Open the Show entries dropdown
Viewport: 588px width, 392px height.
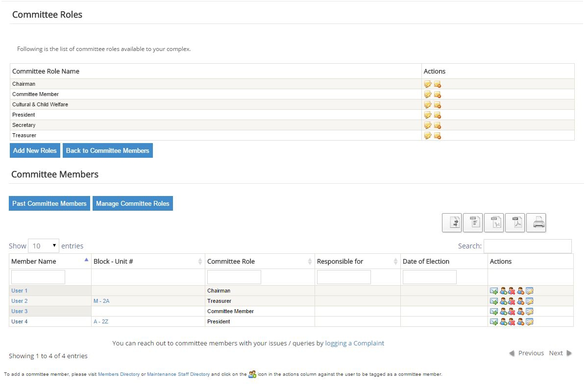[43, 245]
